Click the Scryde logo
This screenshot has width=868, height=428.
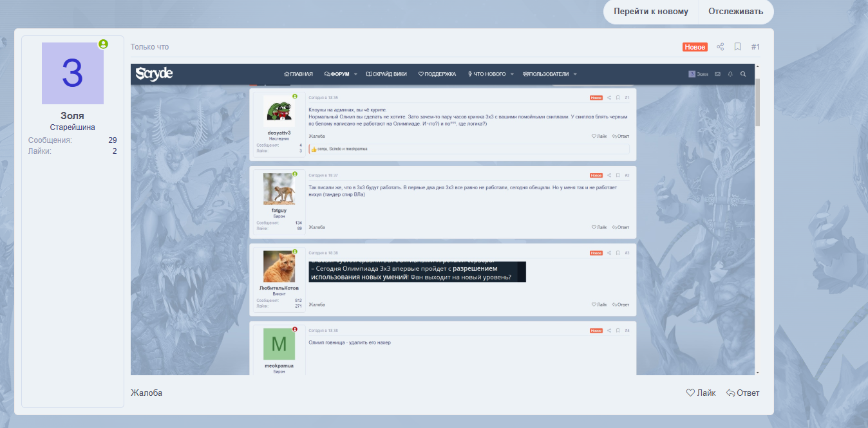154,74
